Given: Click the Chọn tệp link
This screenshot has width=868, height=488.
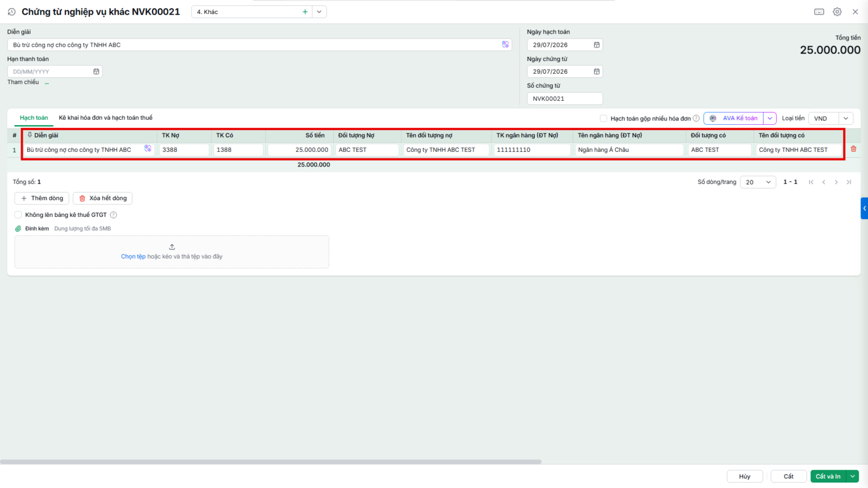Looking at the screenshot, I should [x=133, y=256].
